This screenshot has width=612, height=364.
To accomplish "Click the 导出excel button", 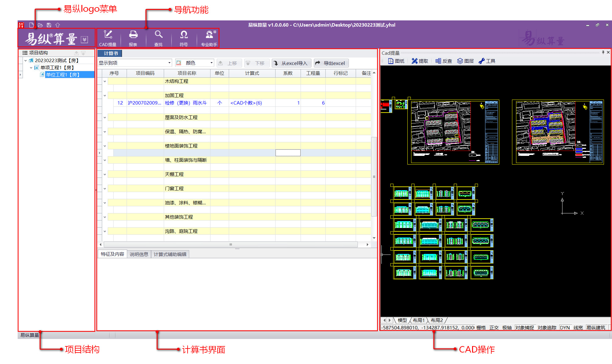I will [x=331, y=63].
